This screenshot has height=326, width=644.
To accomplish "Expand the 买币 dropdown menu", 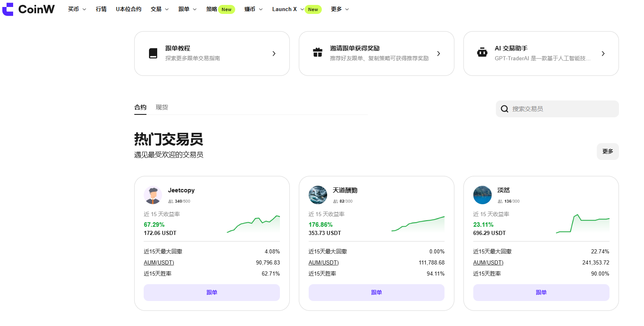I will coord(77,9).
